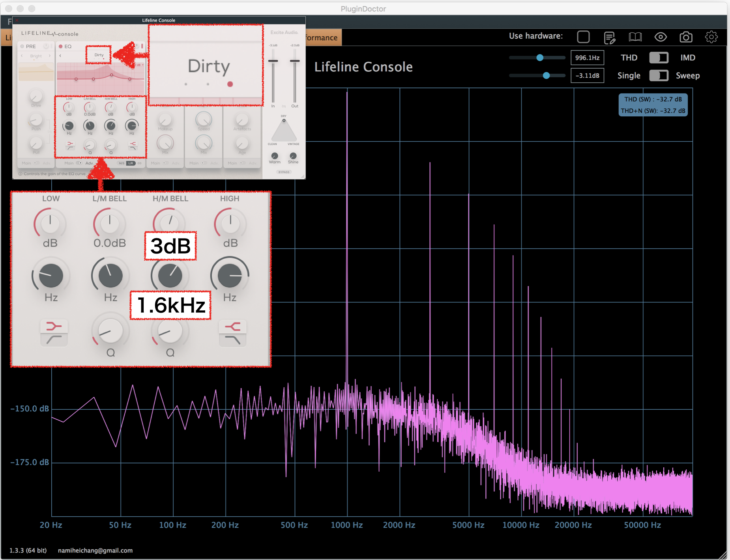Screen dimensions: 730x560
Task: Switch to the Performance tab
Action: [324, 38]
